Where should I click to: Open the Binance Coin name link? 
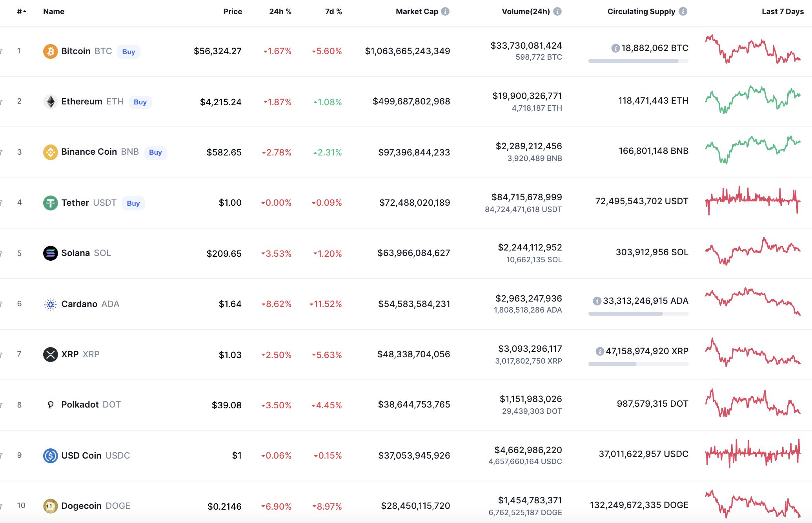(89, 152)
